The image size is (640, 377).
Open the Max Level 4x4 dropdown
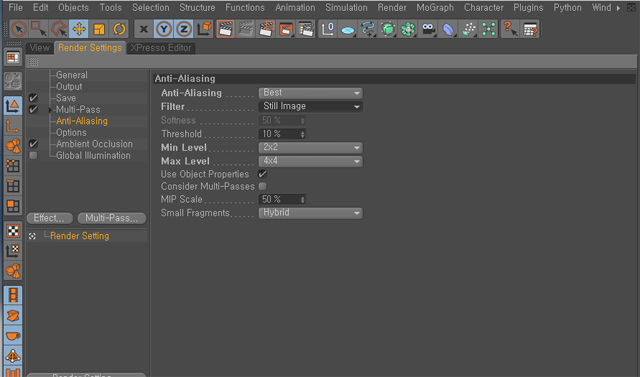[x=311, y=161]
